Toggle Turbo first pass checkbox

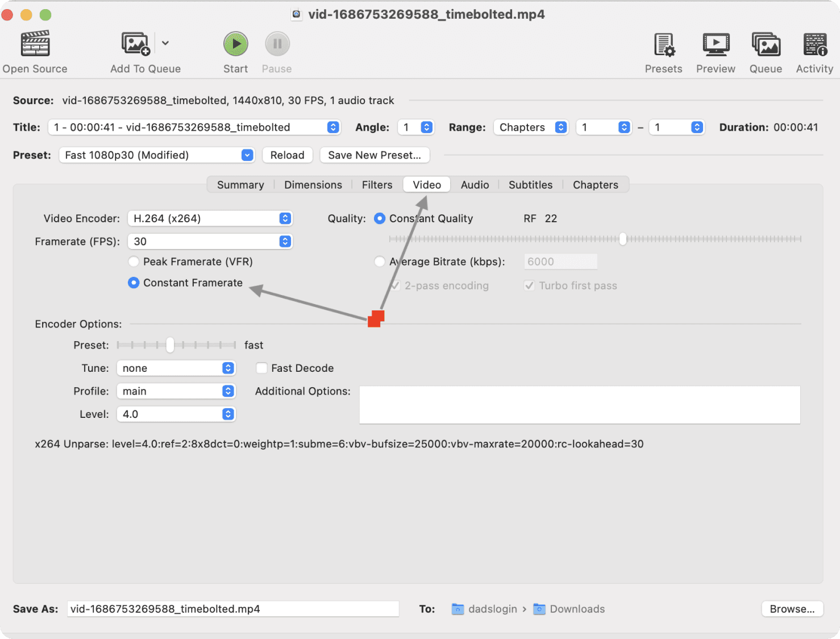(x=529, y=285)
